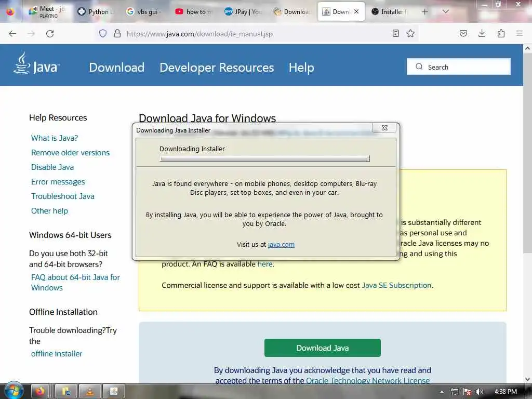Click the page scrollbar down arrow
This screenshot has height=399, width=532.
tap(528, 379)
